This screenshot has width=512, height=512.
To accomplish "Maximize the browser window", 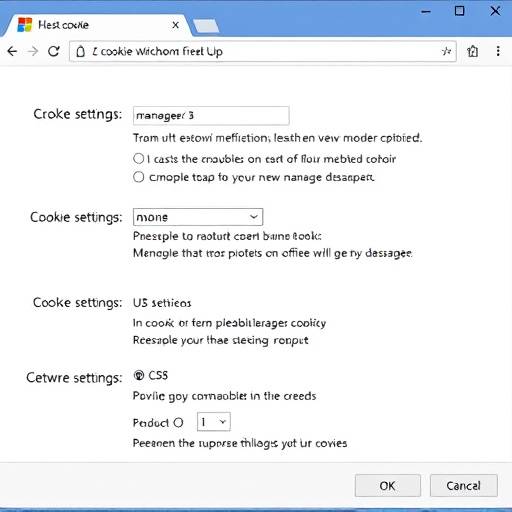I will 460,11.
